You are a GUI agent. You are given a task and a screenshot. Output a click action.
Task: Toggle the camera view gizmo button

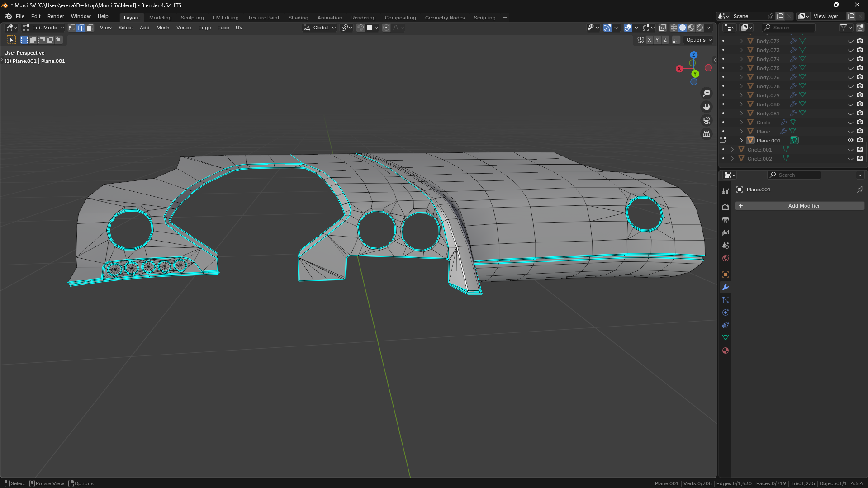click(706, 120)
